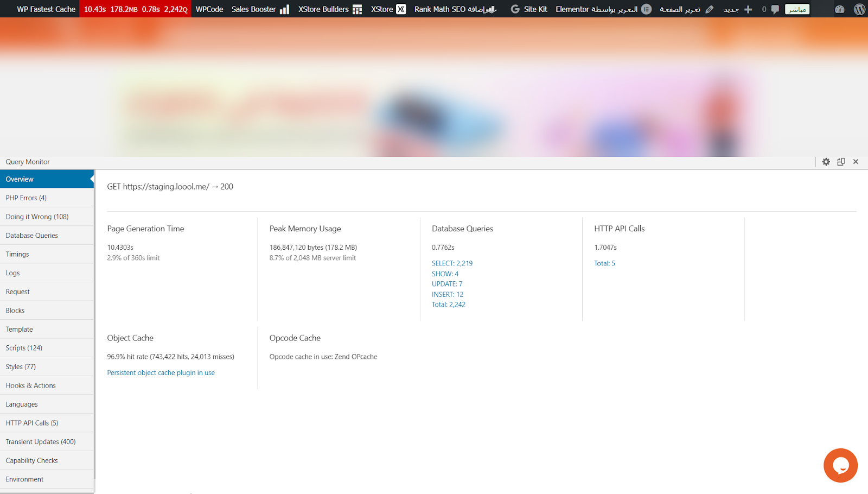Click the SELECT: 2,219 queries link
The height and width of the screenshot is (494, 868).
pos(452,263)
